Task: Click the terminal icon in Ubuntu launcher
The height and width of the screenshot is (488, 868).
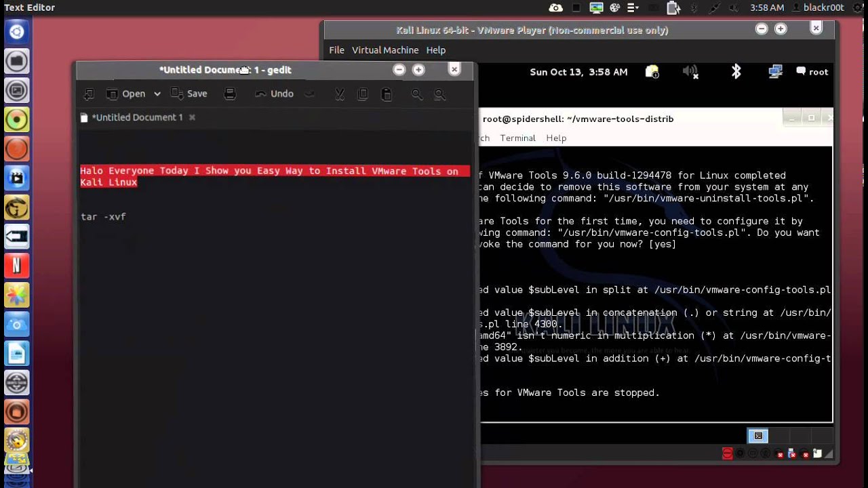Action: pos(17,90)
